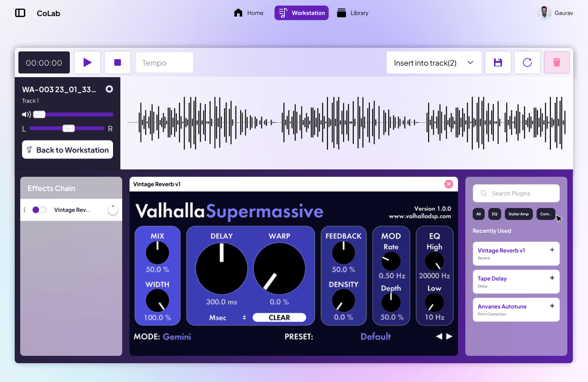Click the refresh/reset icon

point(527,62)
